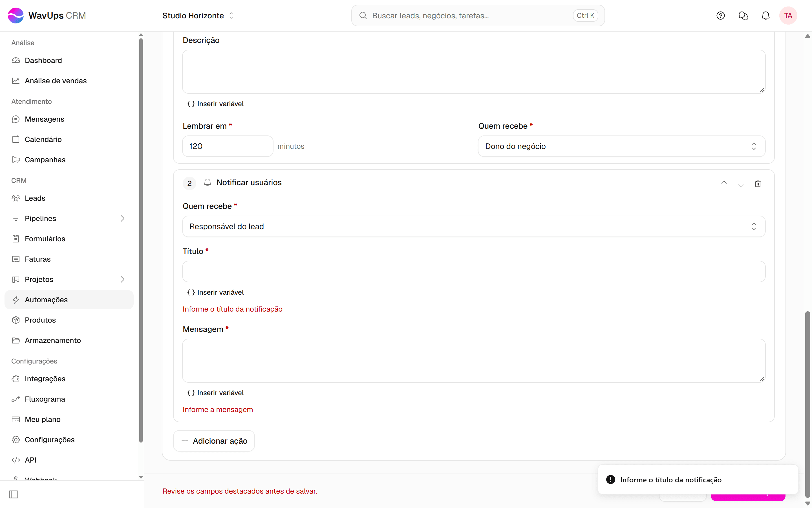This screenshot has width=812, height=508.
Task: Move Notificar usuários action down
Action: coord(741,184)
